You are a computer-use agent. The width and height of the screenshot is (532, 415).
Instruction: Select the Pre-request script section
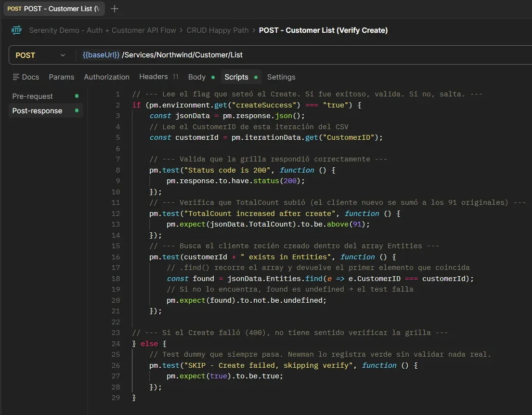pyautogui.click(x=32, y=96)
